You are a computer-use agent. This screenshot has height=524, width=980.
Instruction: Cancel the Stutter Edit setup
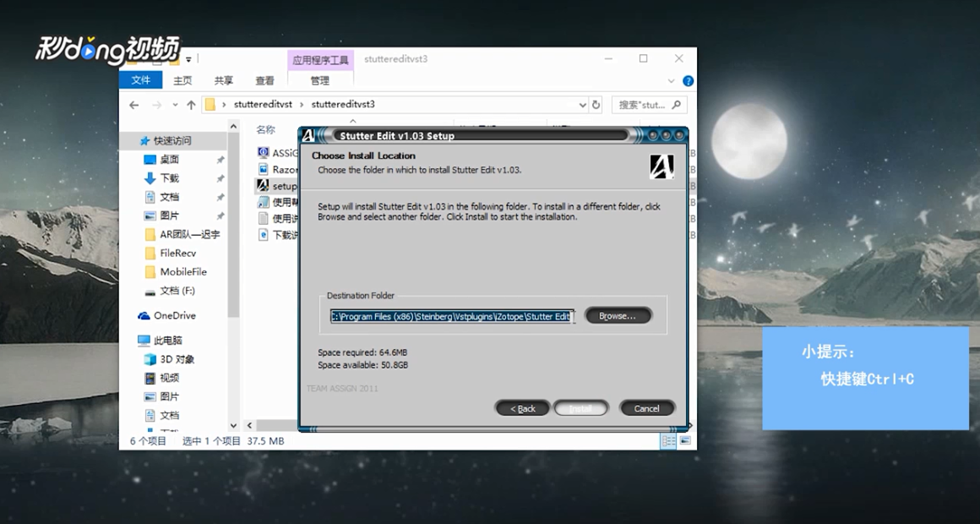pyautogui.click(x=646, y=408)
